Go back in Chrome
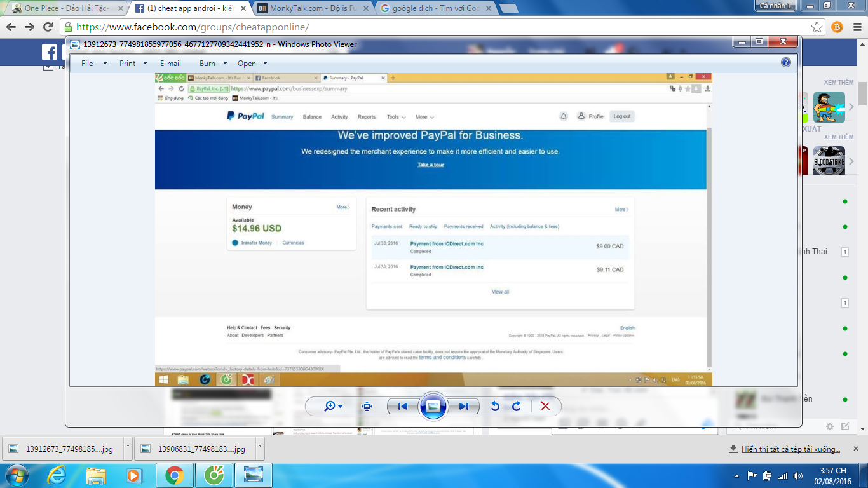 tap(11, 27)
